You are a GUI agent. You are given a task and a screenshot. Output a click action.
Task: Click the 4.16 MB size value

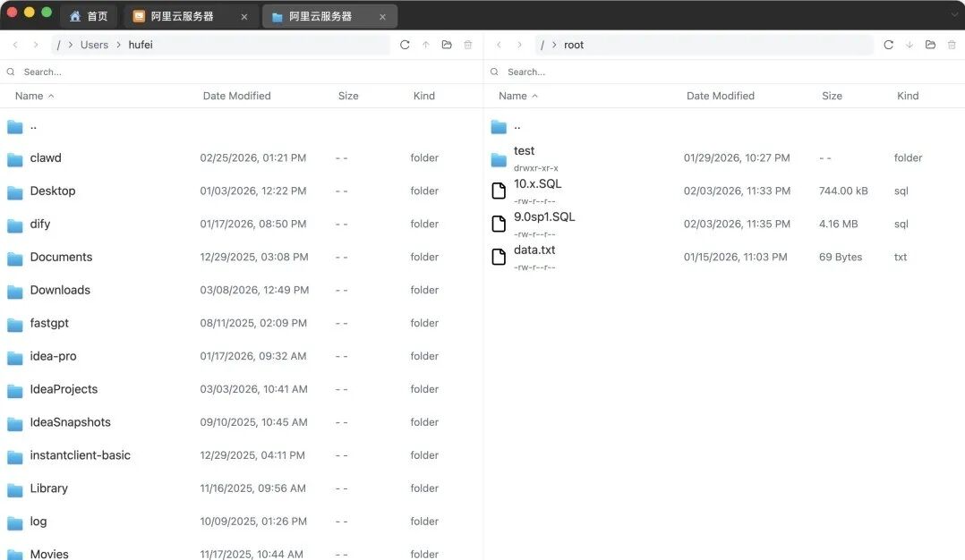838,225
